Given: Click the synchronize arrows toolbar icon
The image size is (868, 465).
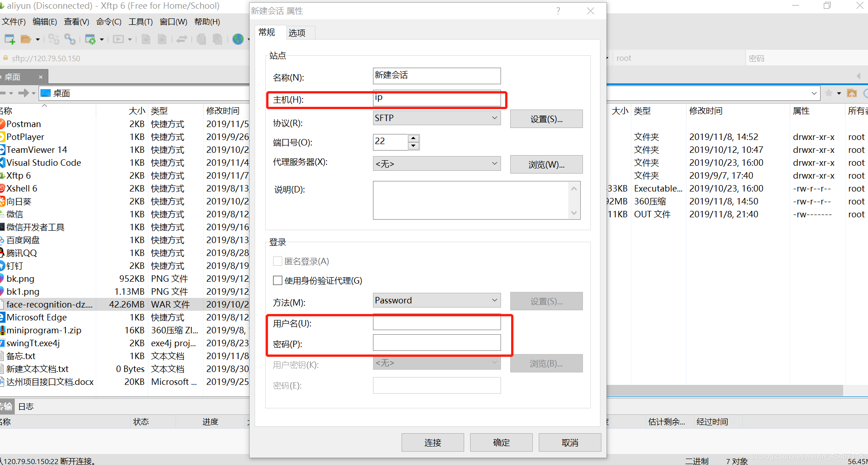Looking at the screenshot, I should (x=182, y=39).
